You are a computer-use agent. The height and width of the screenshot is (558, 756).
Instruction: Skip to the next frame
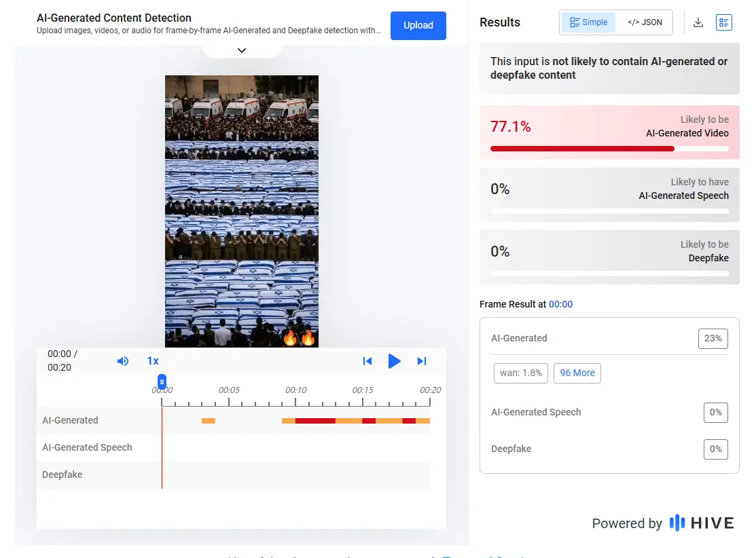(422, 361)
